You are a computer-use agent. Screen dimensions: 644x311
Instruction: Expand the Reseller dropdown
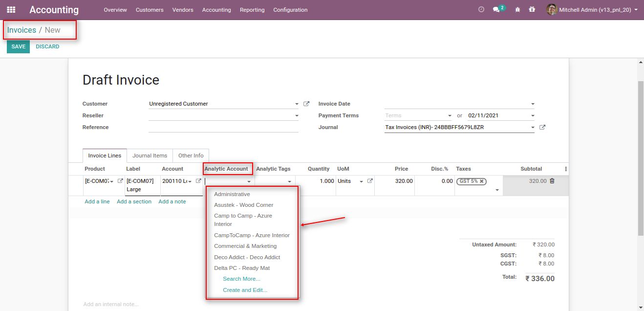coord(296,115)
